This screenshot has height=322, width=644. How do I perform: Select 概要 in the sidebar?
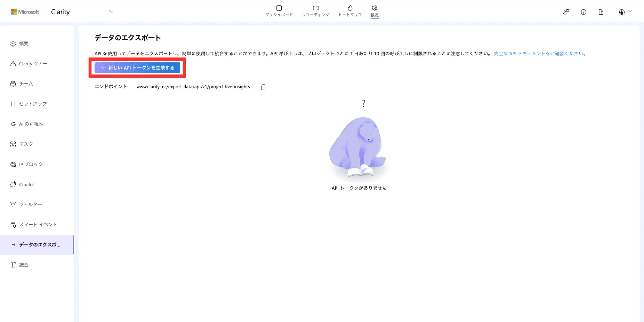pyautogui.click(x=37, y=43)
